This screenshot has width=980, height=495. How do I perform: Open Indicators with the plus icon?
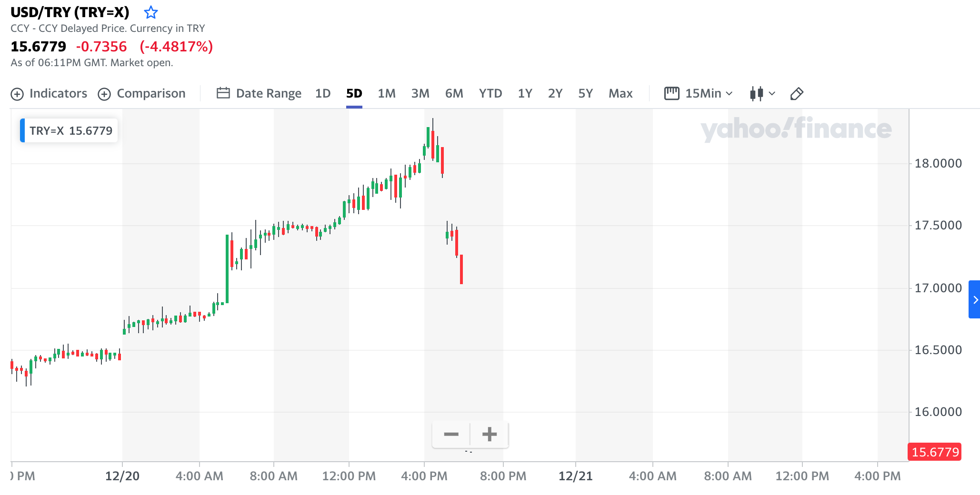[17, 94]
